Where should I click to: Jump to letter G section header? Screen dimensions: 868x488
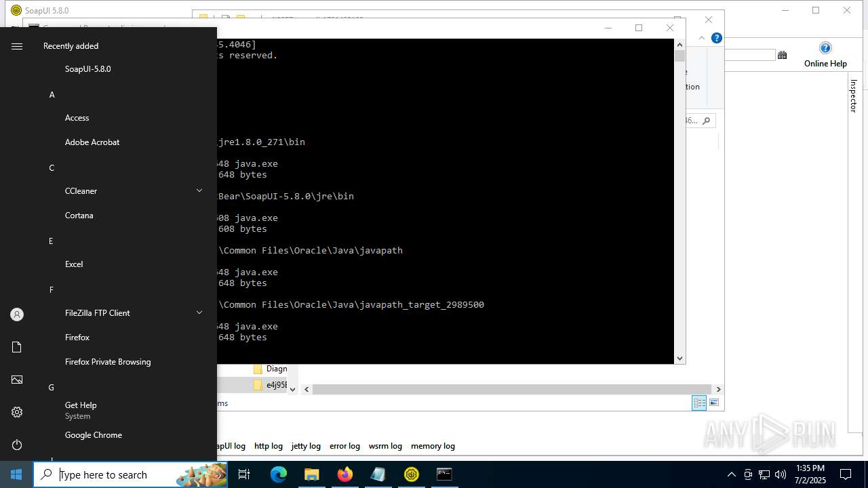[x=51, y=388]
